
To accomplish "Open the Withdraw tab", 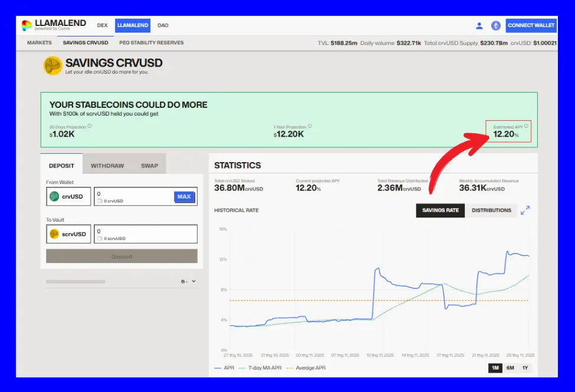I will (x=107, y=166).
